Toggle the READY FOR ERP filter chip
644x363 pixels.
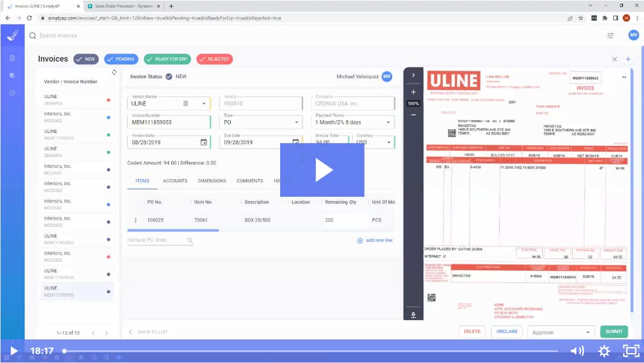(x=167, y=59)
